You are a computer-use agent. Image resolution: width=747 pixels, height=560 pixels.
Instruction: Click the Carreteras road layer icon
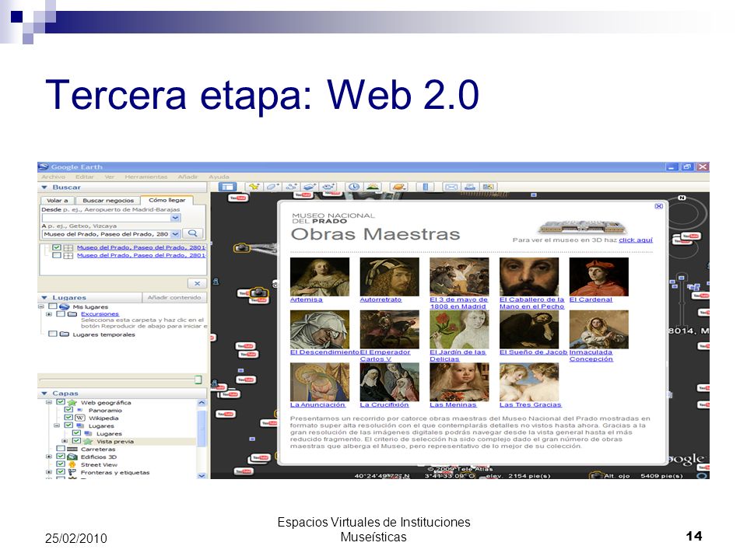tap(72, 449)
